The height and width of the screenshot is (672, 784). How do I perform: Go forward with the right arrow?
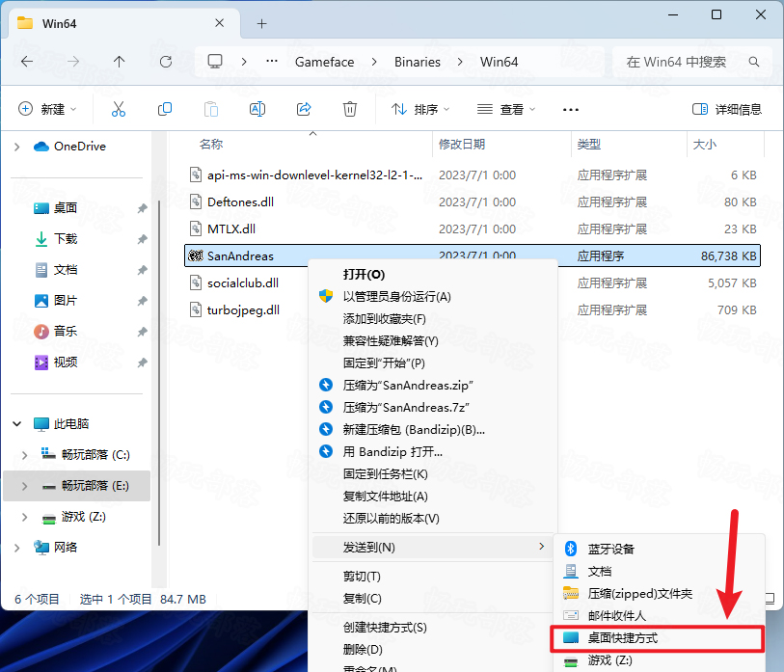coord(73,62)
